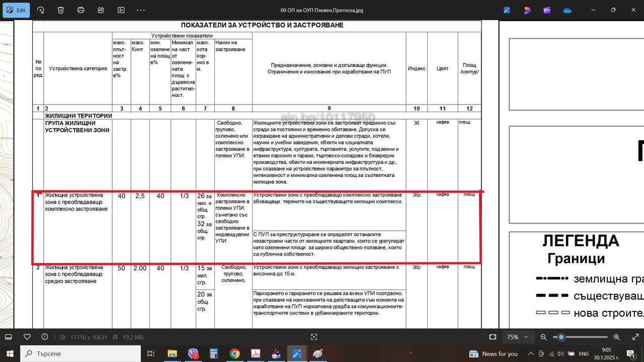This screenshot has width=644, height=362.
Task: Open Microsoft Designer icon in title bar
Action: [x=527, y=10]
